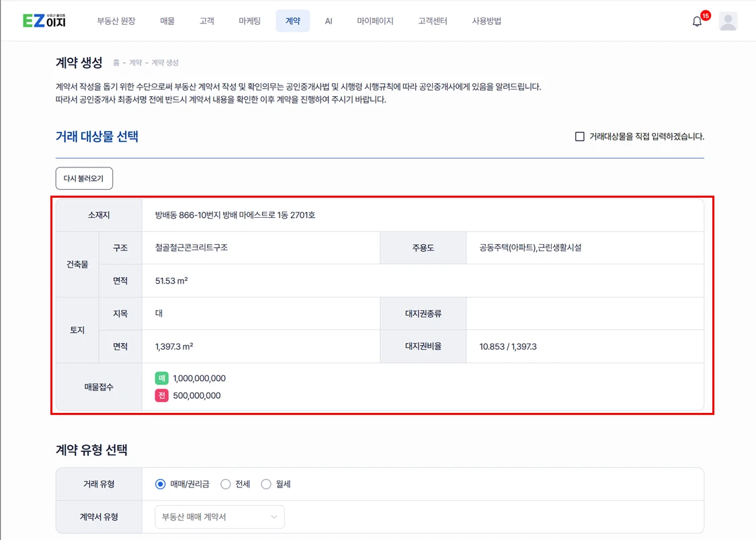Select the 매매/권리금 radio option

(x=161, y=484)
